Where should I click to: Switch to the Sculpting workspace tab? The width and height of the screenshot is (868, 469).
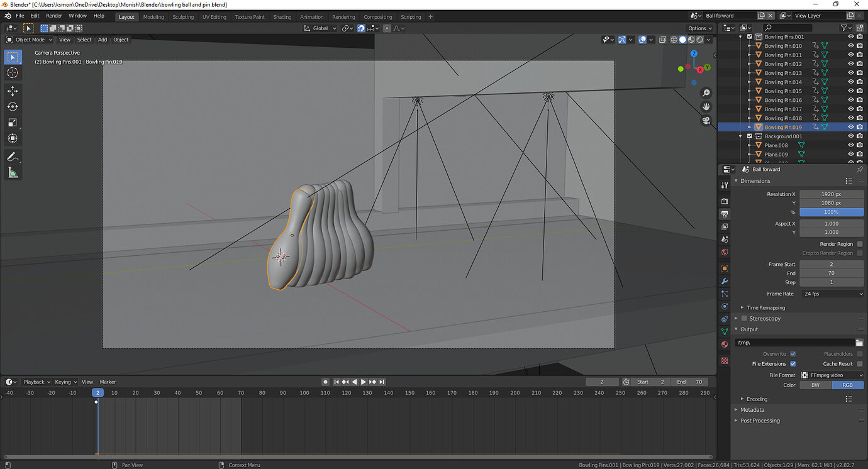(183, 17)
